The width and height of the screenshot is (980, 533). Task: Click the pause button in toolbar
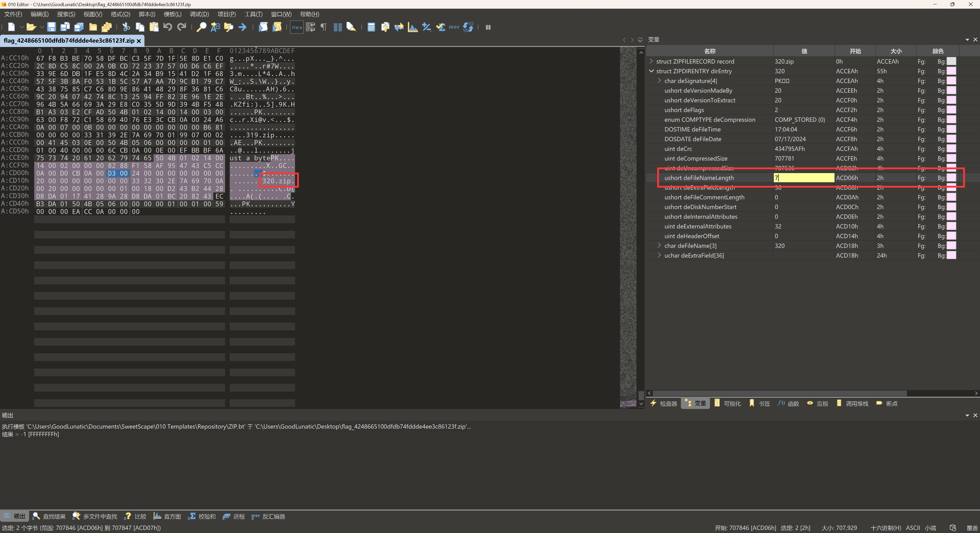(x=488, y=27)
